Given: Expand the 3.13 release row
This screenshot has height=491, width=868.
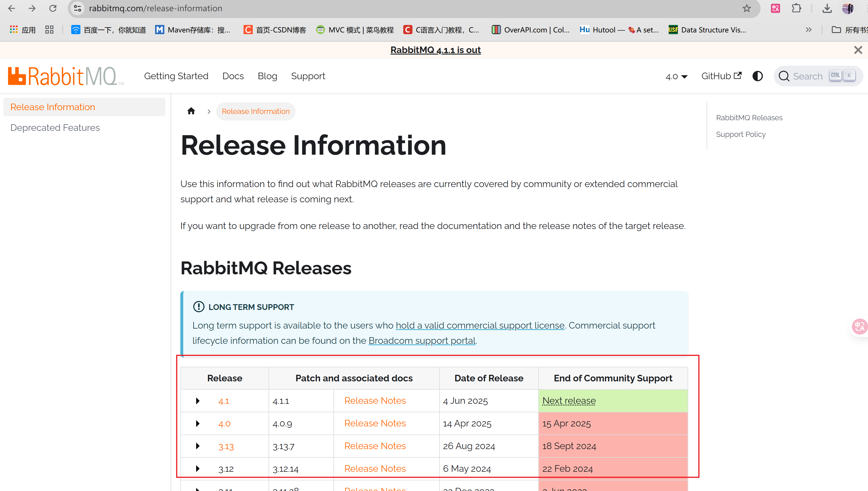Looking at the screenshot, I should tap(198, 446).
